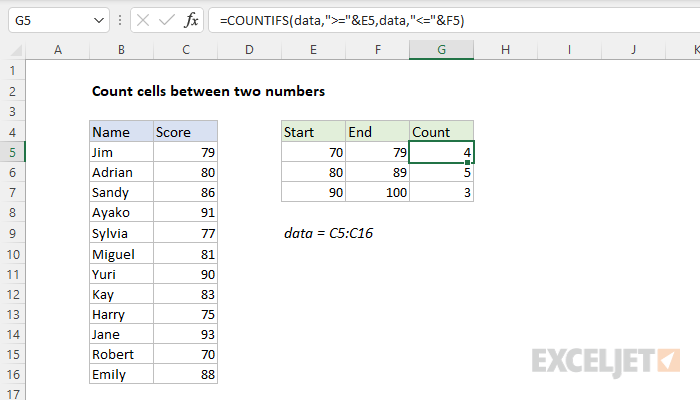The width and height of the screenshot is (700, 400).
Task: Click the enter checkmark formula icon
Action: pos(167,20)
